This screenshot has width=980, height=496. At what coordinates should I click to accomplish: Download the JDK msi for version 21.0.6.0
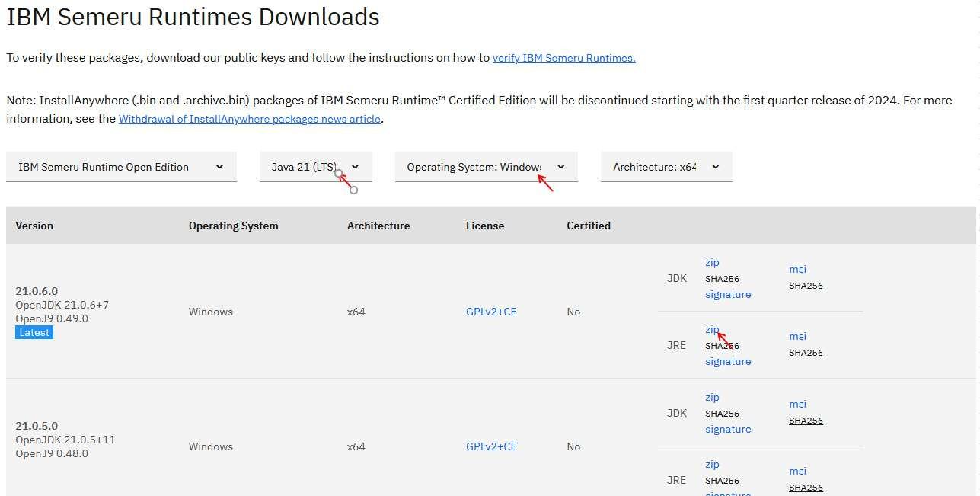[x=797, y=269]
